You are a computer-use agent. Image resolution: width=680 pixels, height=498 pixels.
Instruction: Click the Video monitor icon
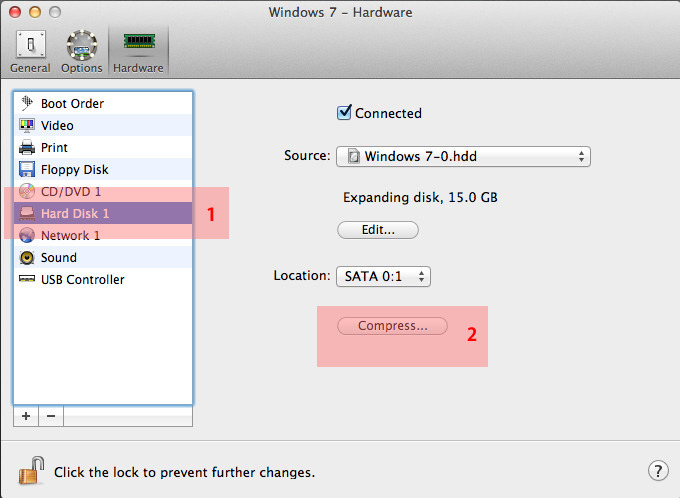(27, 125)
